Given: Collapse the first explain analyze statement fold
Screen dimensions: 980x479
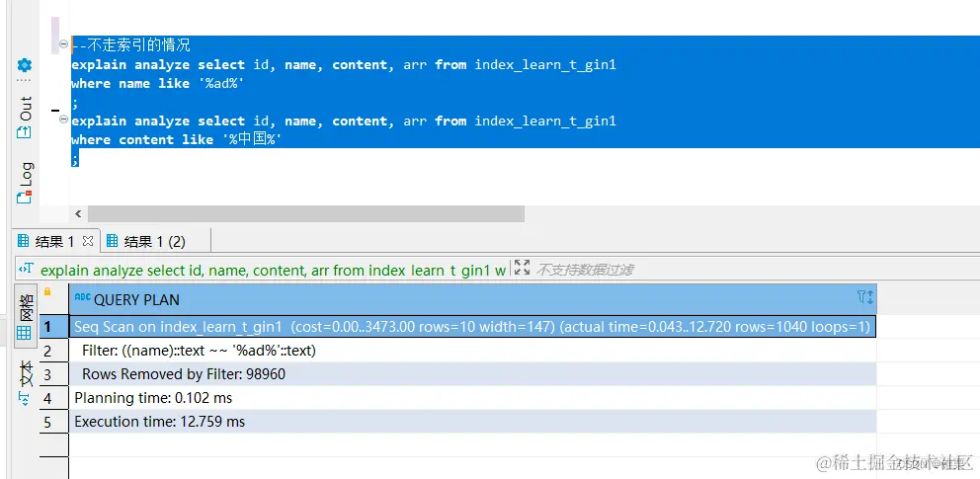Looking at the screenshot, I should (x=64, y=43).
